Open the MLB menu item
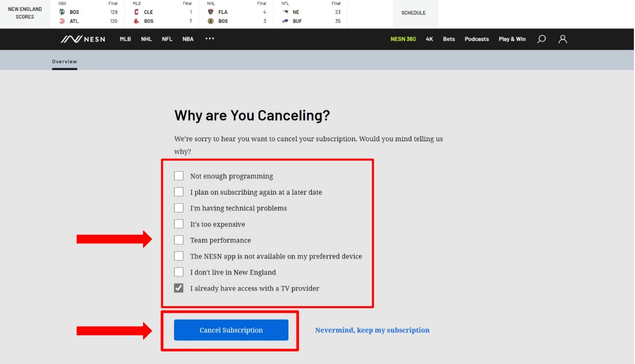This screenshot has height=364, width=635. pos(125,39)
